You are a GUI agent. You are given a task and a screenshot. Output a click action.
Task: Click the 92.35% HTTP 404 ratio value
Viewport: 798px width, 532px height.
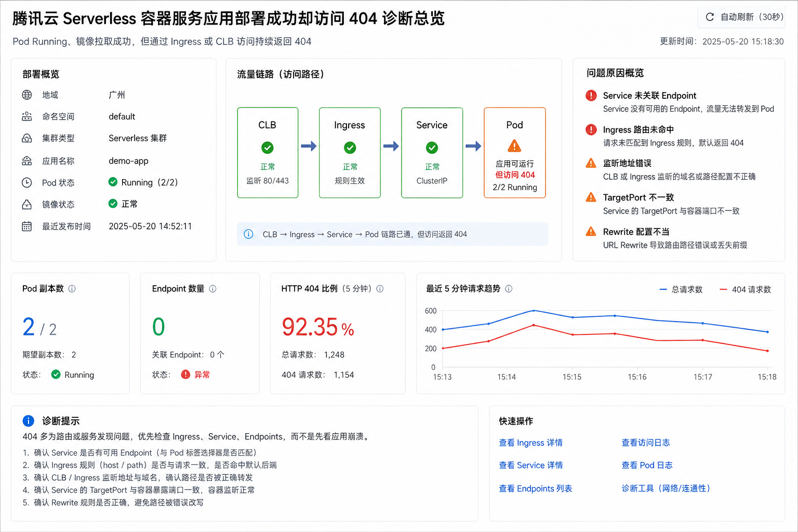318,327
